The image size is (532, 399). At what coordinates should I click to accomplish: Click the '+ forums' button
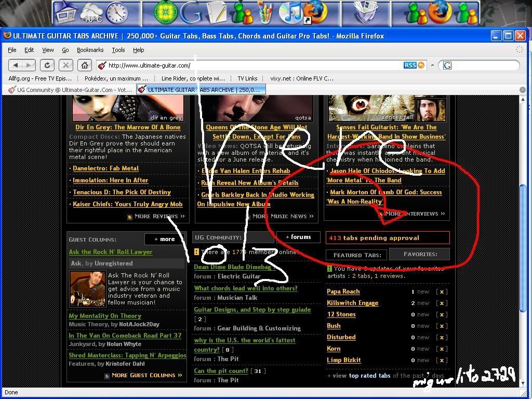[x=298, y=237]
